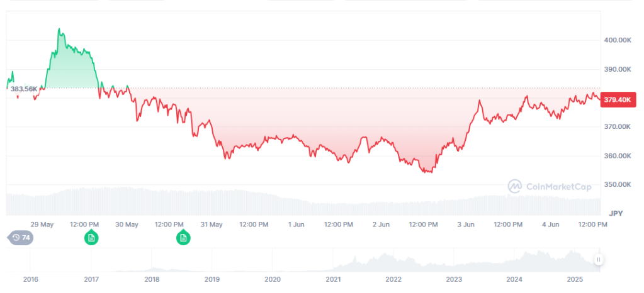Click the JPY currency label
644x293 pixels.
(x=616, y=214)
